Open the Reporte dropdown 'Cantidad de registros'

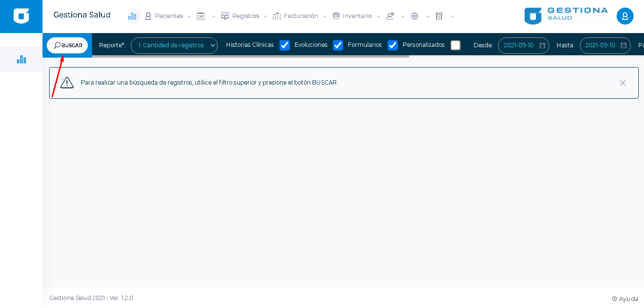point(174,45)
